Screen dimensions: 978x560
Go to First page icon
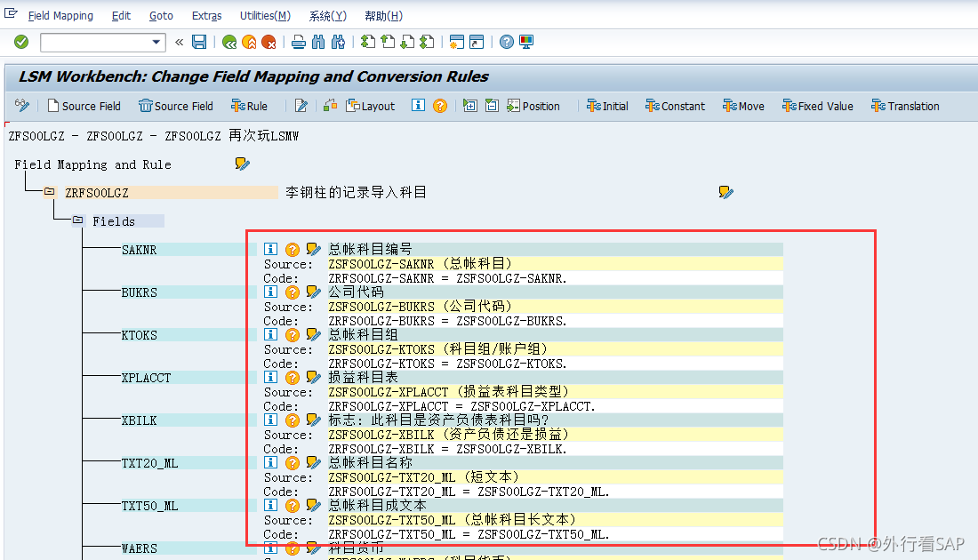coord(368,42)
